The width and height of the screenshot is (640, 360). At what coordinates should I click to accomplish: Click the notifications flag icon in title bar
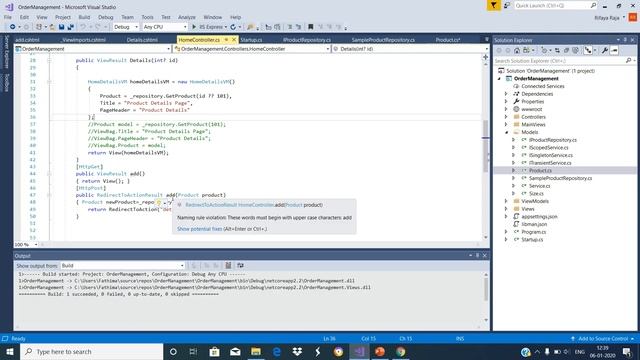(x=493, y=5)
